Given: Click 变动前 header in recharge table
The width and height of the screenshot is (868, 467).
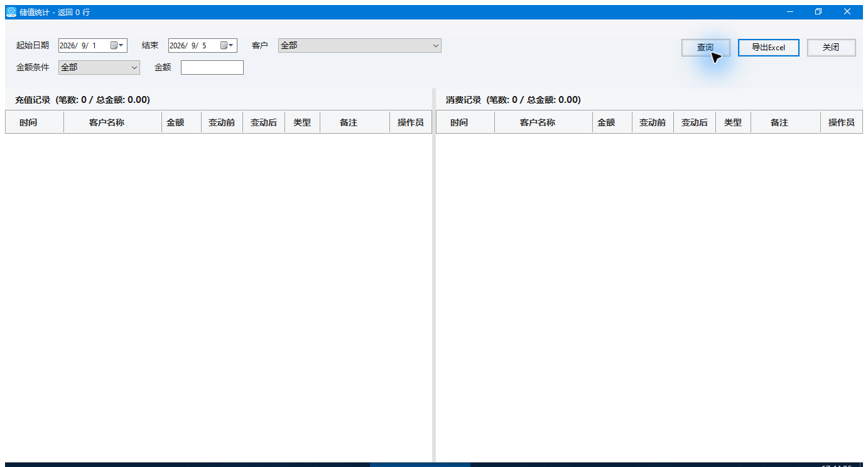Looking at the screenshot, I should (x=222, y=122).
